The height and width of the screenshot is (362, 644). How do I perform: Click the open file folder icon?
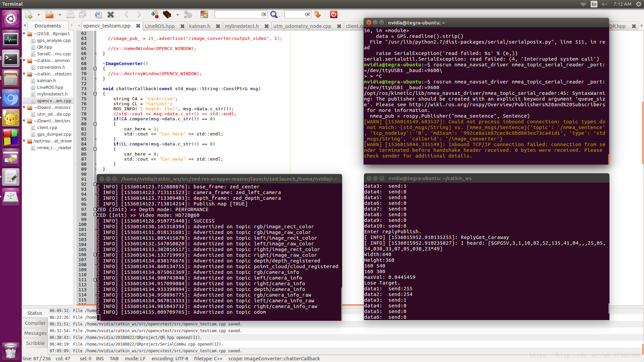pyautogui.click(x=49, y=15)
